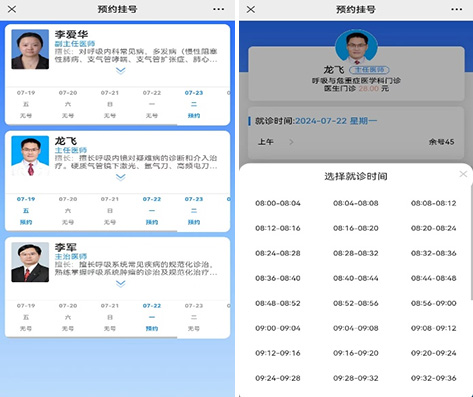Select 李军's 07-23 date column
Image resolution: width=473 pixels, height=397 pixels.
tap(194, 317)
